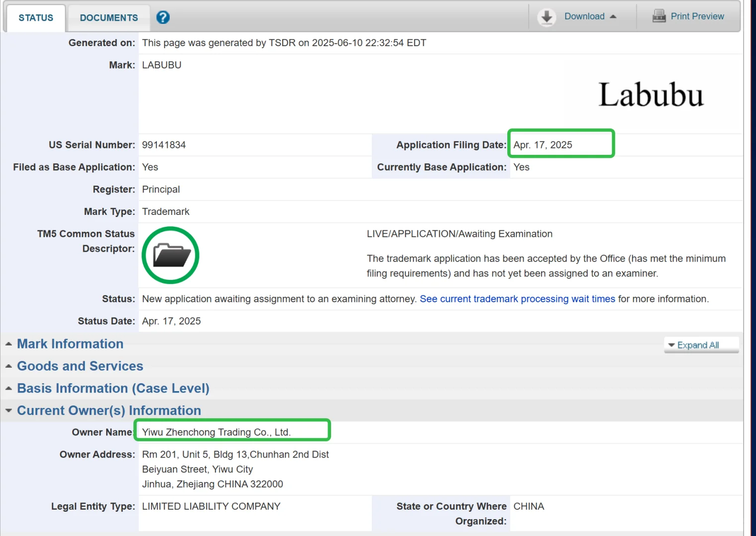Expand the Goods and Services section
The width and height of the screenshot is (756, 536).
point(80,366)
